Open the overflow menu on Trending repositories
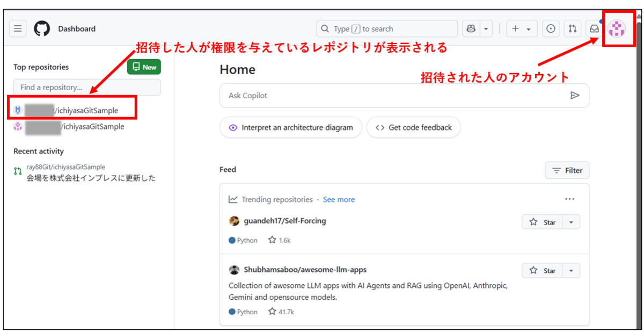This screenshot has width=644, height=333. click(569, 199)
